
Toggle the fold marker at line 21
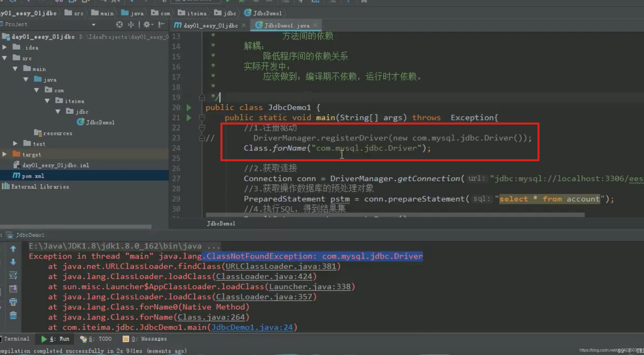coord(202,117)
